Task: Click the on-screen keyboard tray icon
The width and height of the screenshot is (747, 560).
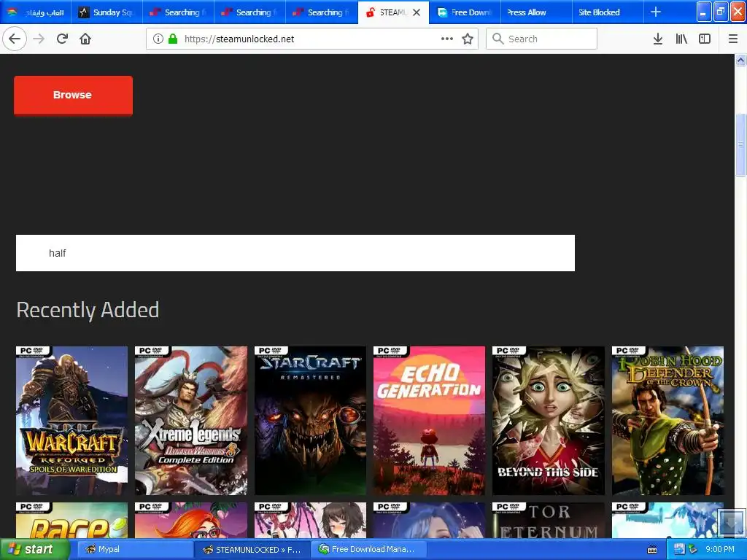Action: (652, 550)
